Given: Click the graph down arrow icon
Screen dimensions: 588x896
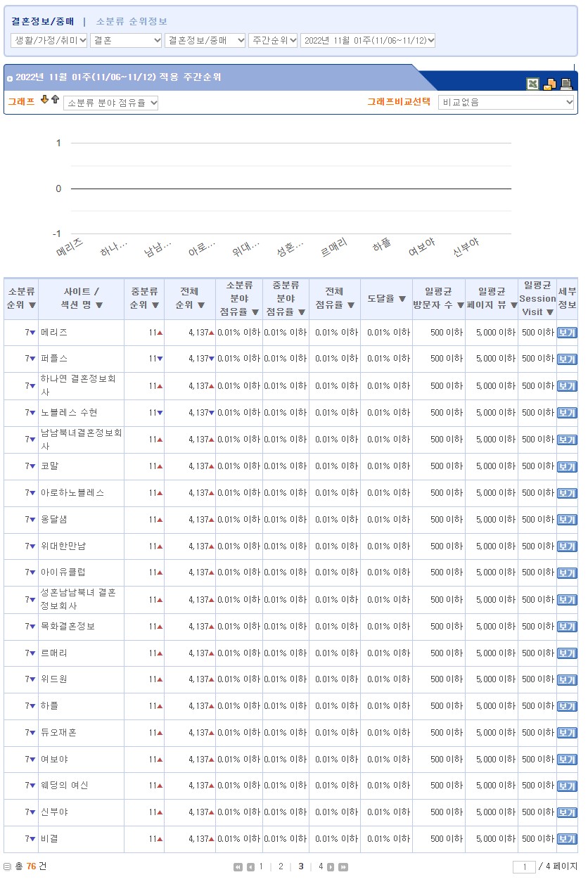Looking at the screenshot, I should (44, 100).
